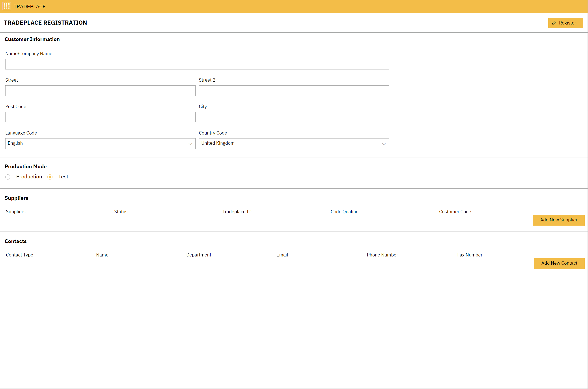Viewport: 588px width, 389px height.
Task: Select the Production radio button
Action: click(x=8, y=177)
